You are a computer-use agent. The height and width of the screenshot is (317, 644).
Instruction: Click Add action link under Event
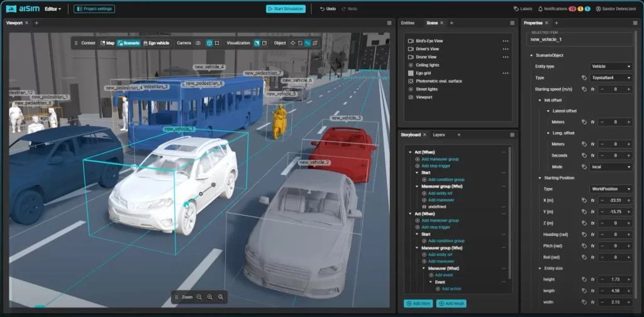(x=448, y=289)
